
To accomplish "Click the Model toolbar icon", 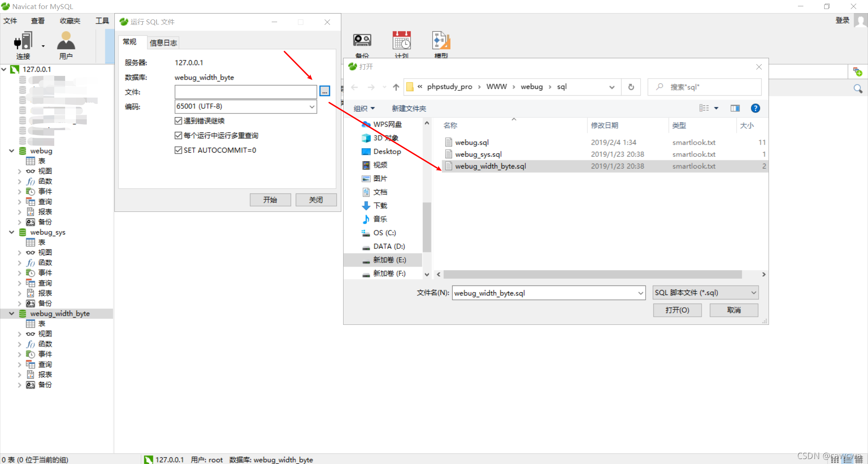I will pos(441,45).
